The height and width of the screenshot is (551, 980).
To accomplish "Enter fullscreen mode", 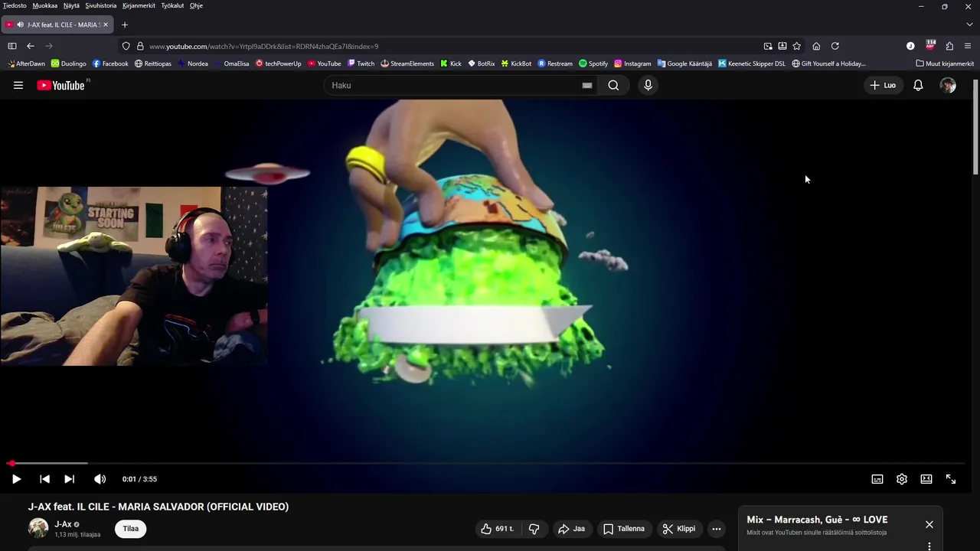I will (951, 479).
